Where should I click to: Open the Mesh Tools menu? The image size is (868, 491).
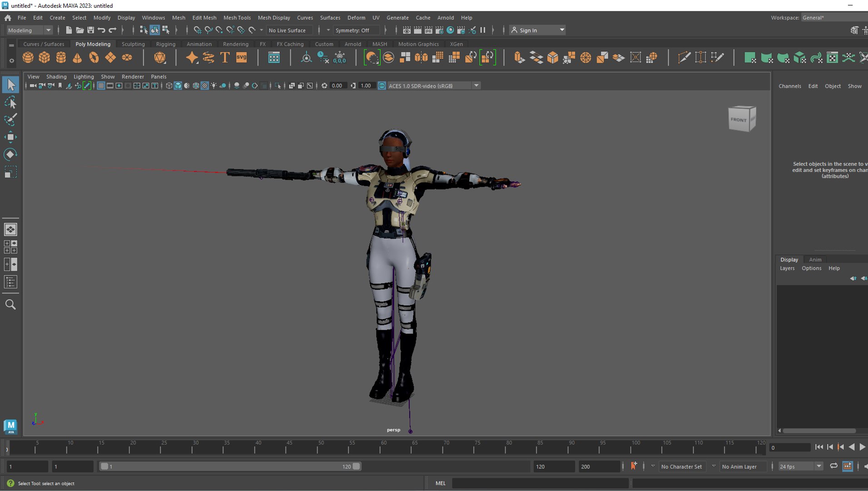coord(237,17)
